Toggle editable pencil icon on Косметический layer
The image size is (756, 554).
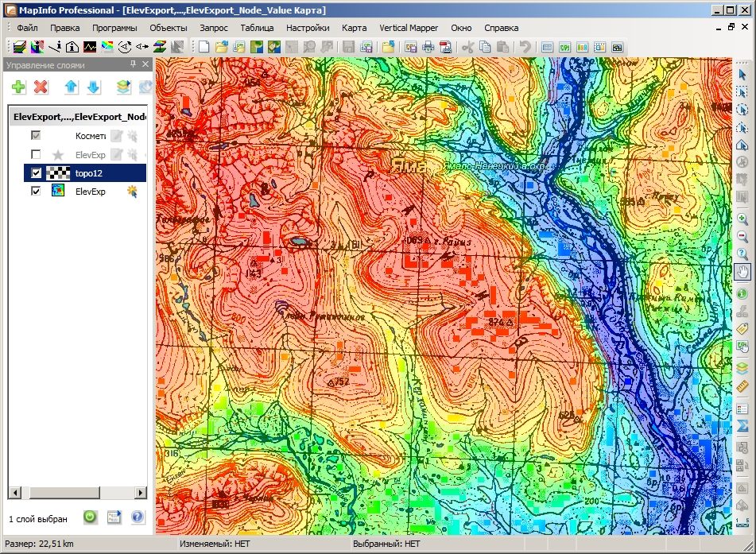pos(116,136)
